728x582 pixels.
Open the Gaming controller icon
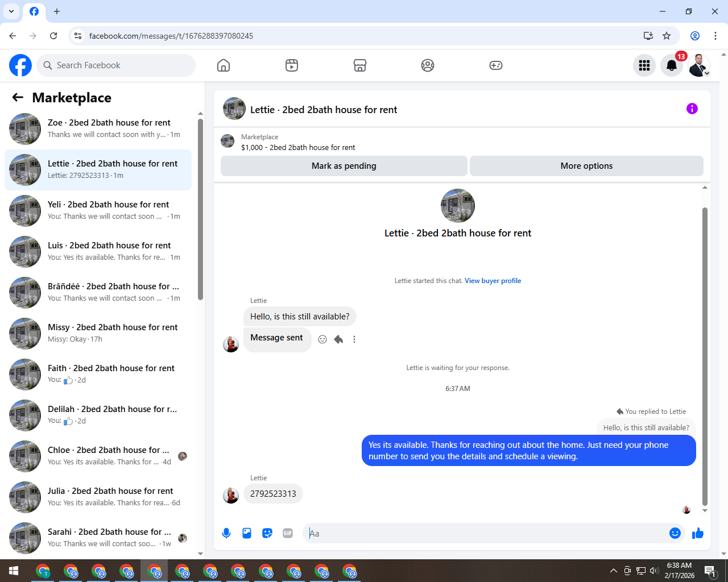tap(496, 65)
